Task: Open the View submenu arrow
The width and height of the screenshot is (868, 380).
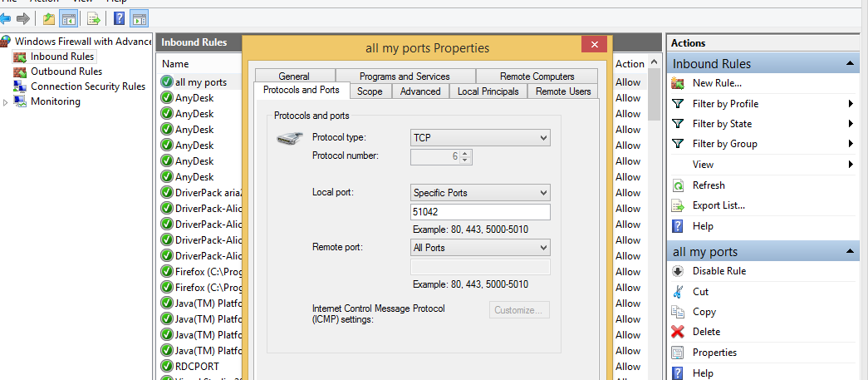Action: tap(851, 165)
